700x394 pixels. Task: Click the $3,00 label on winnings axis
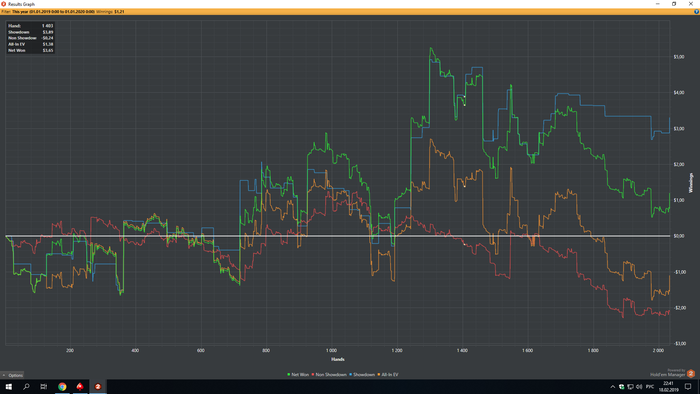679,129
